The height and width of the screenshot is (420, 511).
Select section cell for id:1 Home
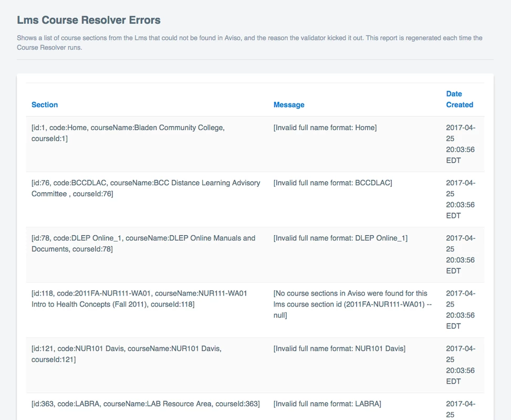[x=147, y=144]
